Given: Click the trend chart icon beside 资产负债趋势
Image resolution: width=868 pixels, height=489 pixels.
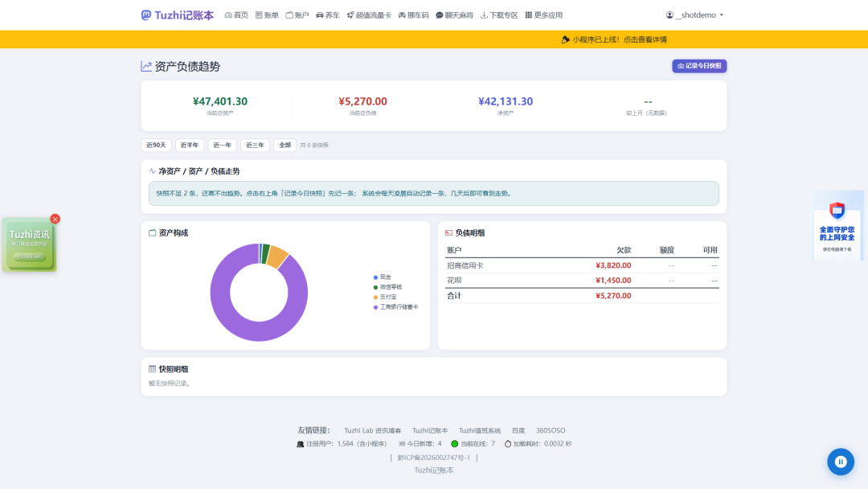Looking at the screenshot, I should [x=146, y=67].
